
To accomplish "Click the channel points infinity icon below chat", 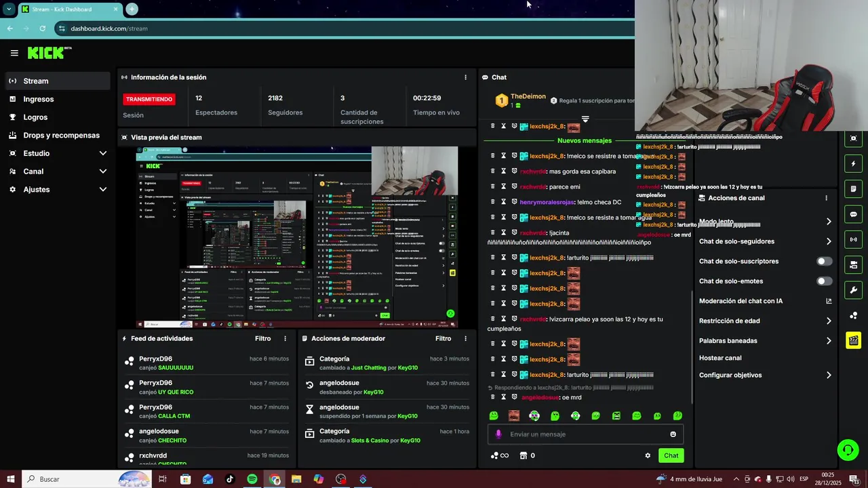I will point(500,455).
